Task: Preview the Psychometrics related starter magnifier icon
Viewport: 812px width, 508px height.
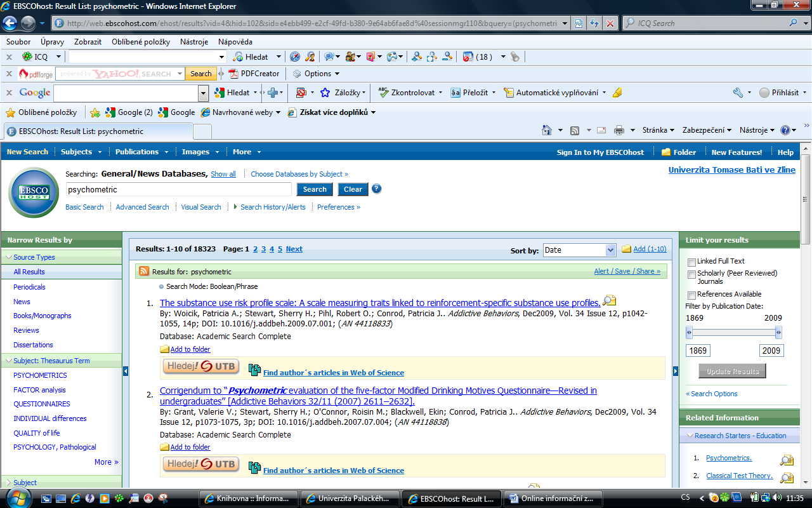Action: tap(787, 460)
